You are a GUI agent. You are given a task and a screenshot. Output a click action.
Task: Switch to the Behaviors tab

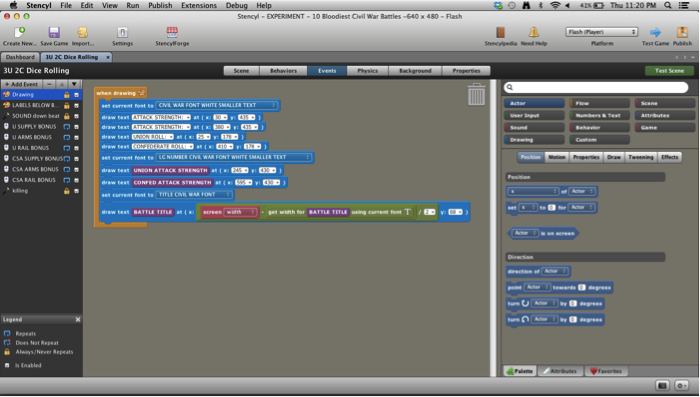(x=283, y=71)
